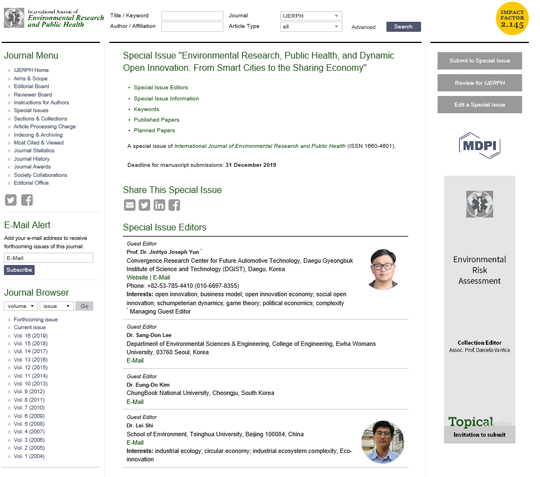Focus the Author / Affiliation search field
This screenshot has width=540, height=477.
click(x=192, y=27)
